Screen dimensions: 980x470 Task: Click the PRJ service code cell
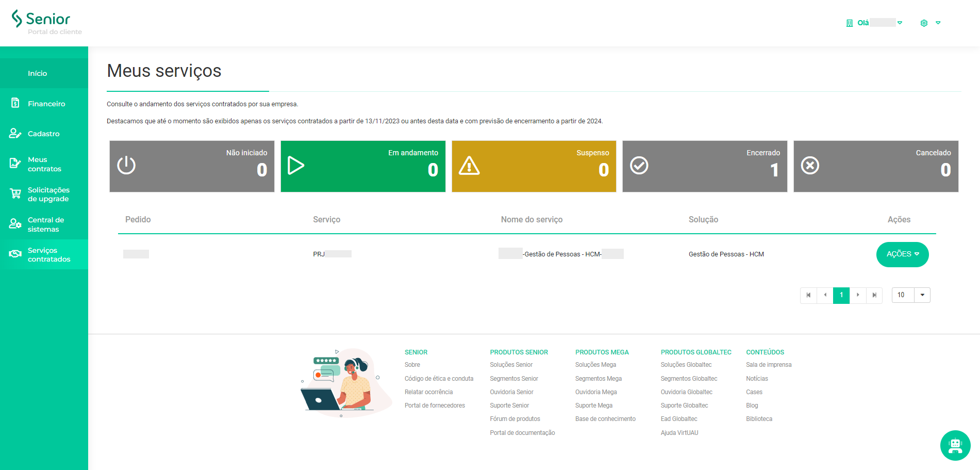point(332,254)
